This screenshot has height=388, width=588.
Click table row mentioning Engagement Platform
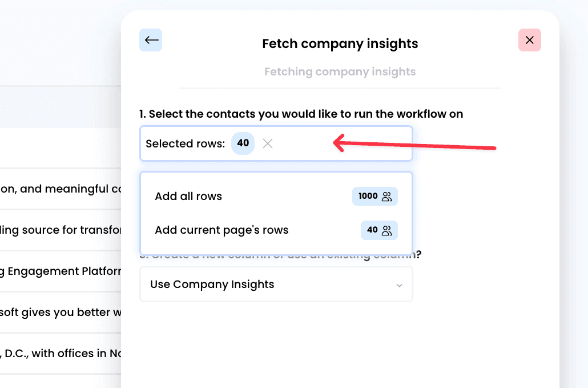pyautogui.click(x=61, y=271)
